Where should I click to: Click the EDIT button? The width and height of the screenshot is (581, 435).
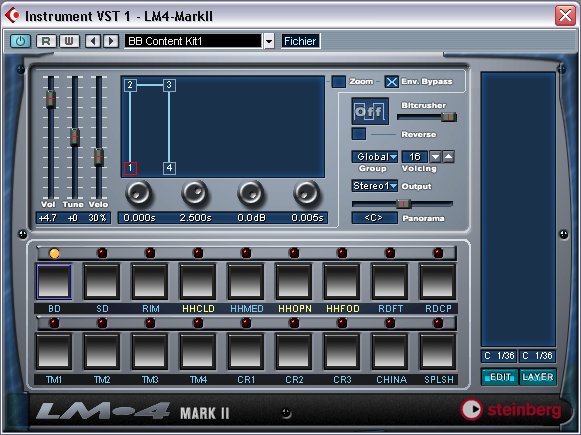tap(500, 377)
